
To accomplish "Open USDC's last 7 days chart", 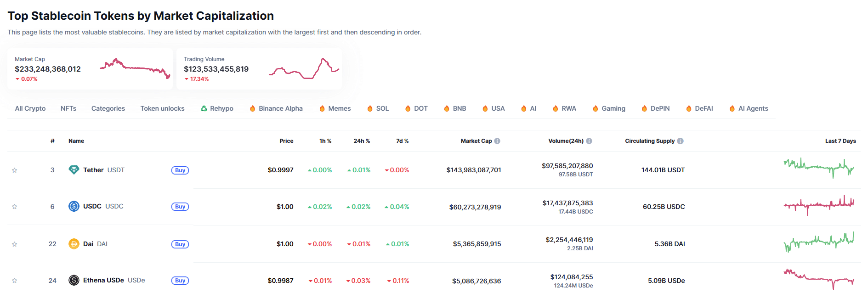I will click(x=819, y=205).
